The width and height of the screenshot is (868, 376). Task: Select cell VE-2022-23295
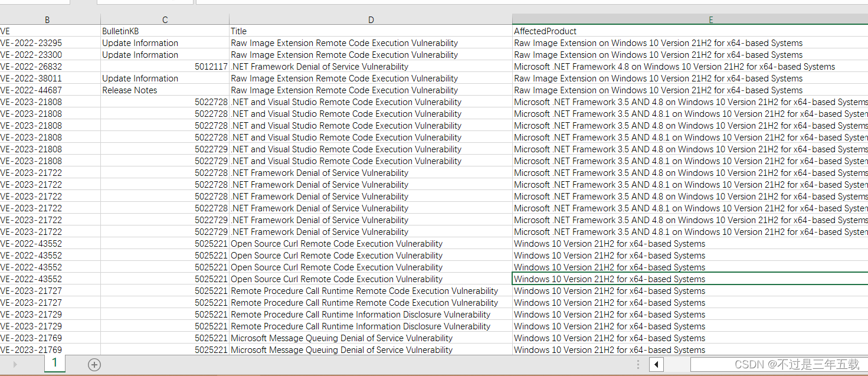pos(50,43)
